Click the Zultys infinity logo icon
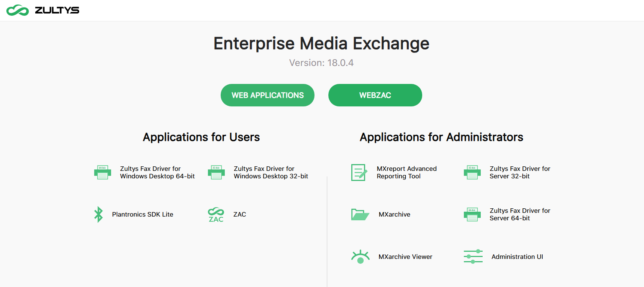 point(18,10)
